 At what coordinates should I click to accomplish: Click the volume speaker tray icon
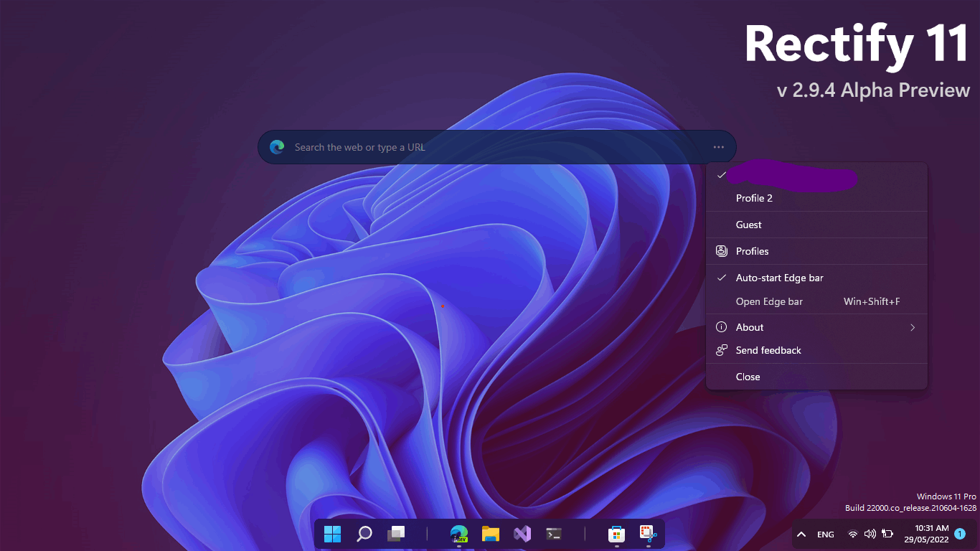(870, 534)
